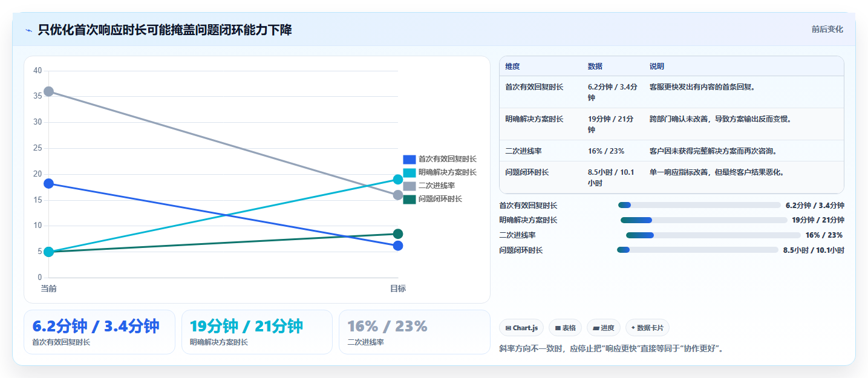Image resolution: width=868 pixels, height=378 pixels.
Task: Click the blue data point at 当前
Action: pos(48,183)
